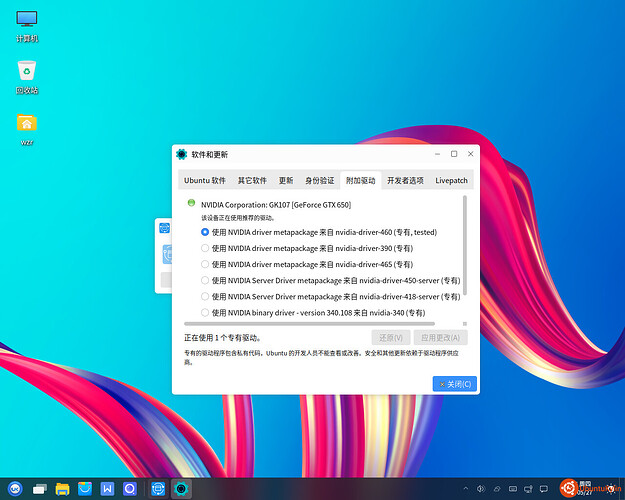The width and height of the screenshot is (625, 500).
Task: Select NVIDIA binary driver 340.108 option
Action: pos(205,313)
